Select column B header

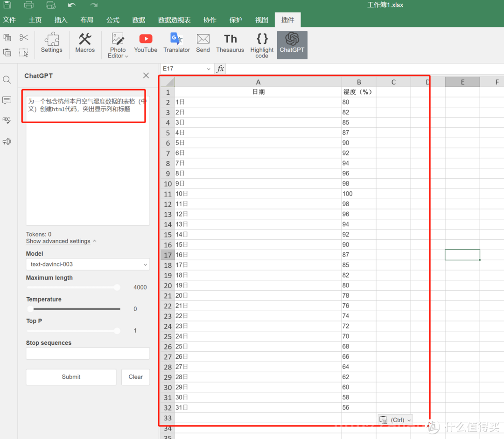[359, 82]
